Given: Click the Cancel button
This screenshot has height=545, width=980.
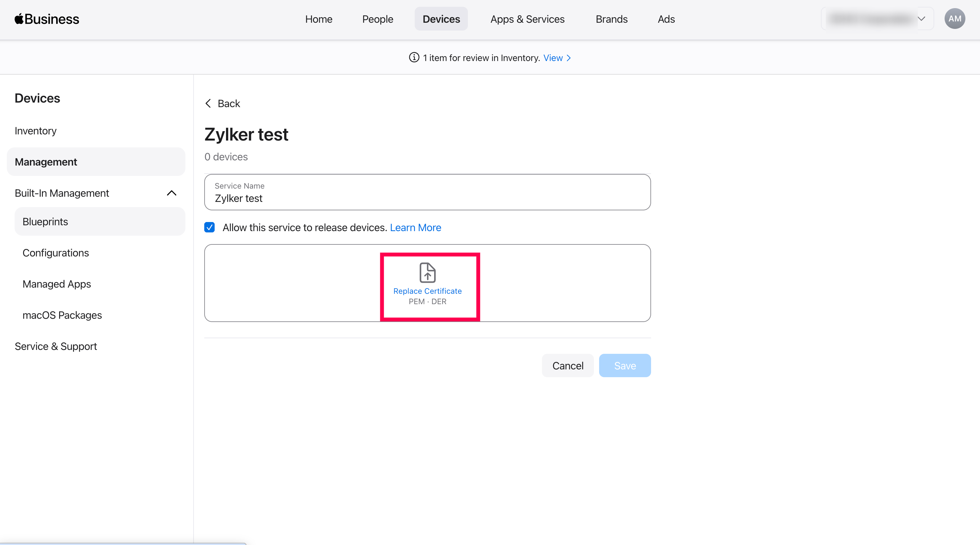Looking at the screenshot, I should pyautogui.click(x=567, y=365).
